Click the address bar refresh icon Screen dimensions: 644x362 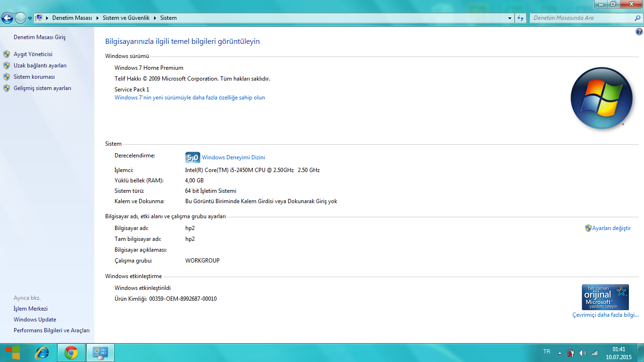click(520, 18)
